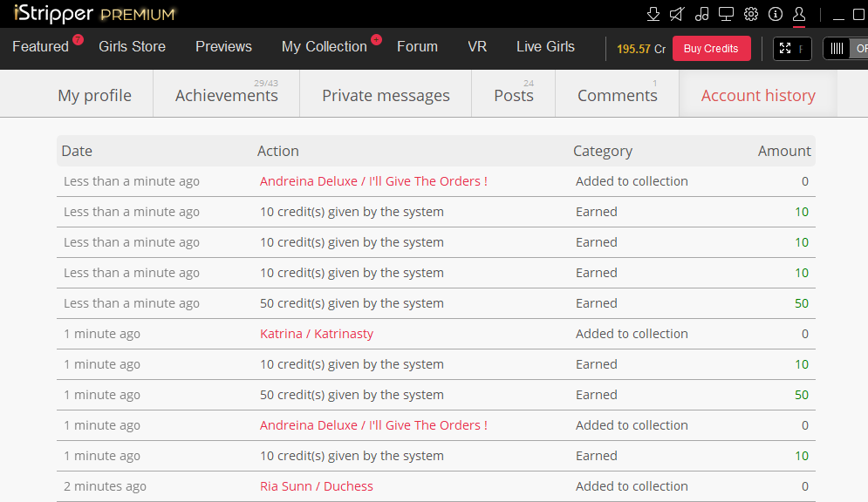This screenshot has width=868, height=502.
Task: Open the settings gear icon
Action: click(750, 14)
